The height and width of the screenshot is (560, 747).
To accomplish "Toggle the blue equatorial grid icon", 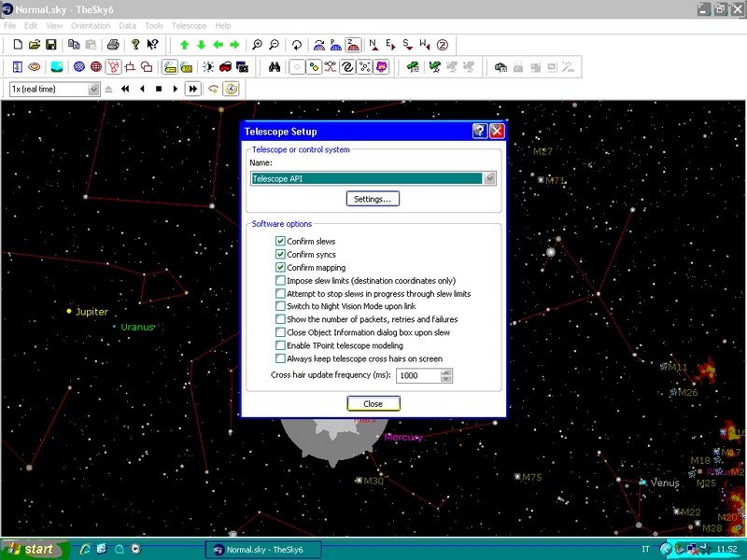I will click(x=79, y=67).
